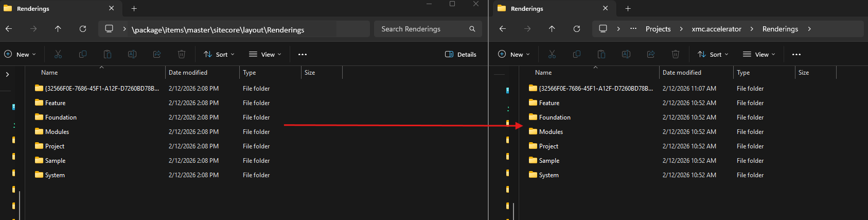Select System folder in right window

(544, 175)
